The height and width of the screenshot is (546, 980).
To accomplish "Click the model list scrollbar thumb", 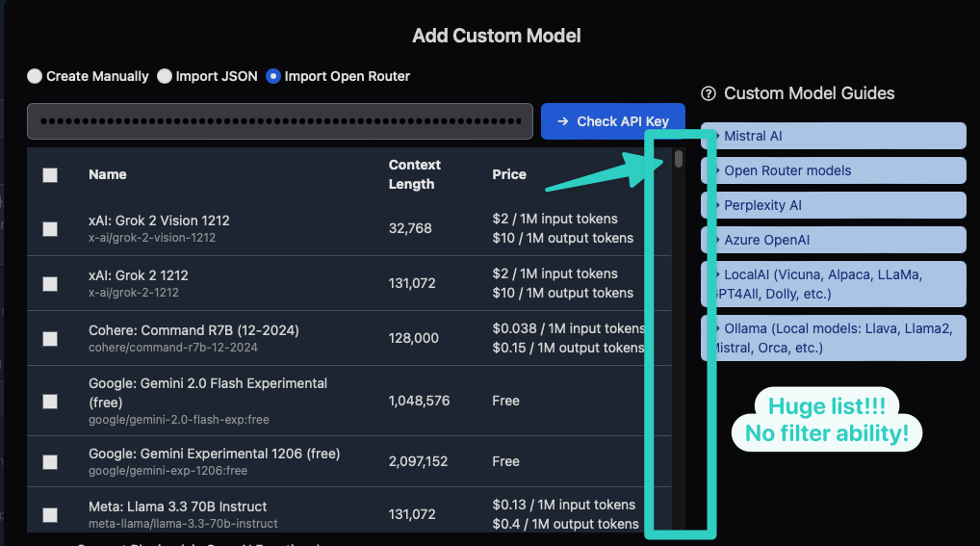I will (679, 159).
